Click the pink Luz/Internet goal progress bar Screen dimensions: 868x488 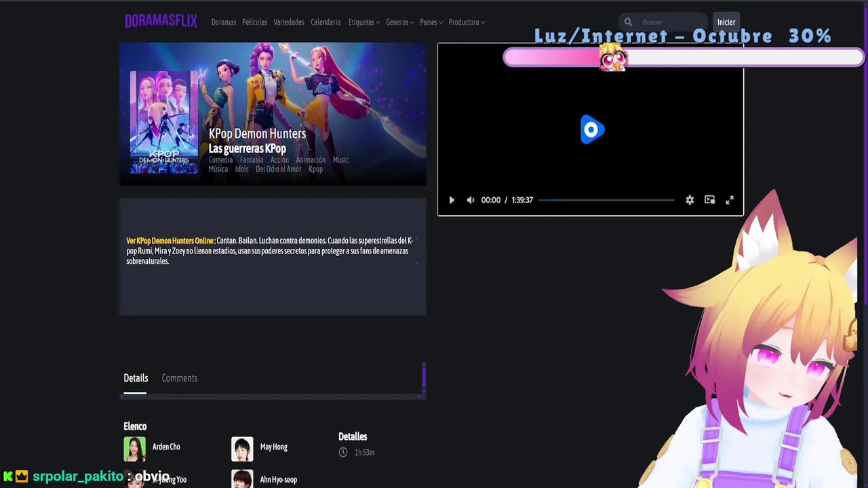coord(684,58)
